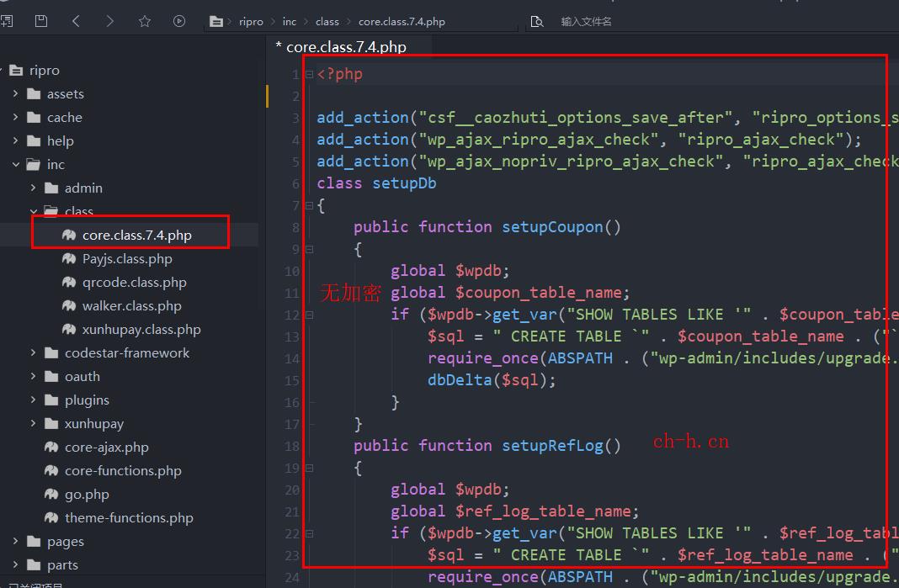This screenshot has height=588, width=899.
Task: Select 'class' breadcrumb segment
Action: click(x=327, y=22)
